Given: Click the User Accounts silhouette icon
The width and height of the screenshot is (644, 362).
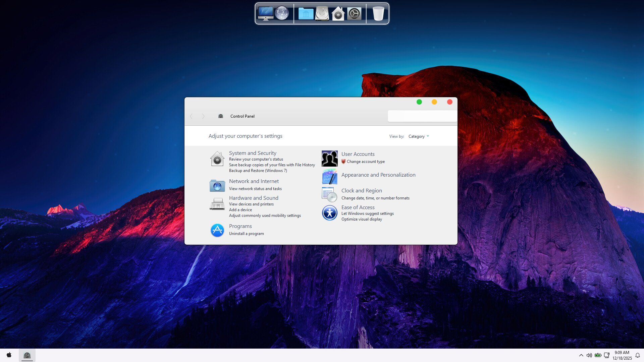Looking at the screenshot, I should click(x=329, y=159).
